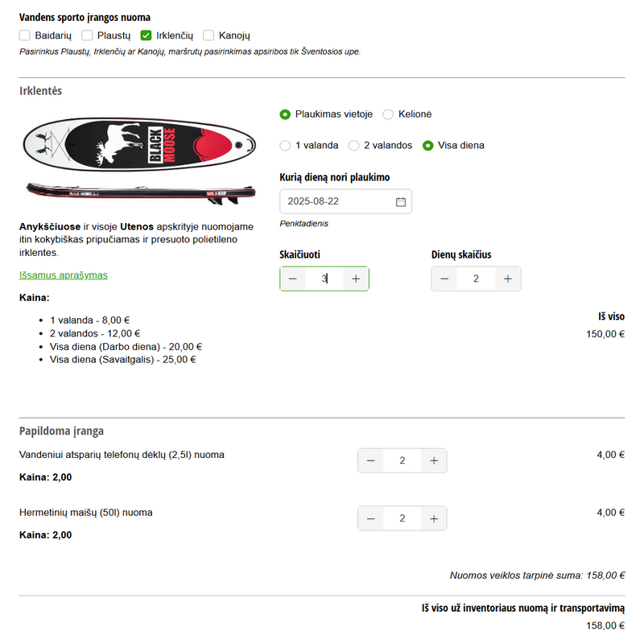
Task: Decrease paddleboard quantity with minus icon
Action: pos(292,279)
